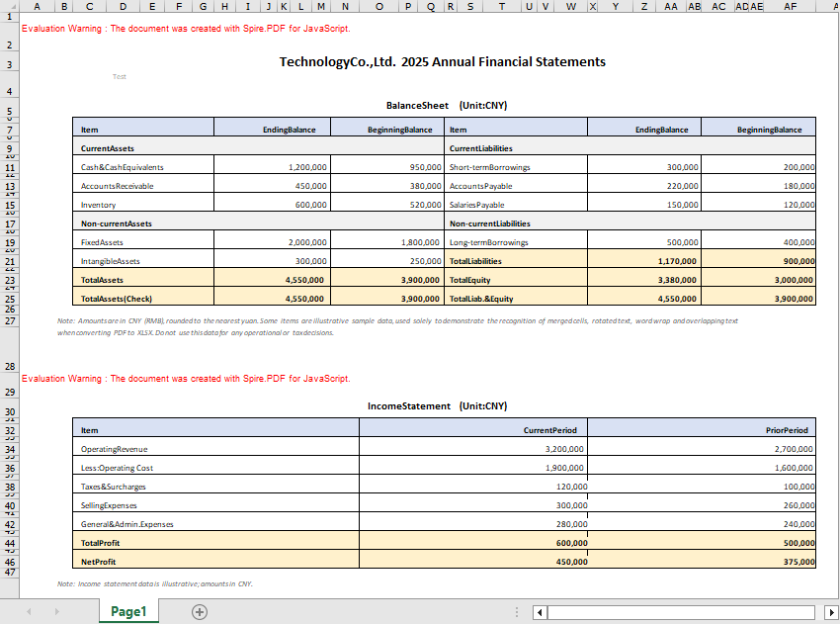Select the document title cell text
The image size is (840, 624).
point(443,61)
